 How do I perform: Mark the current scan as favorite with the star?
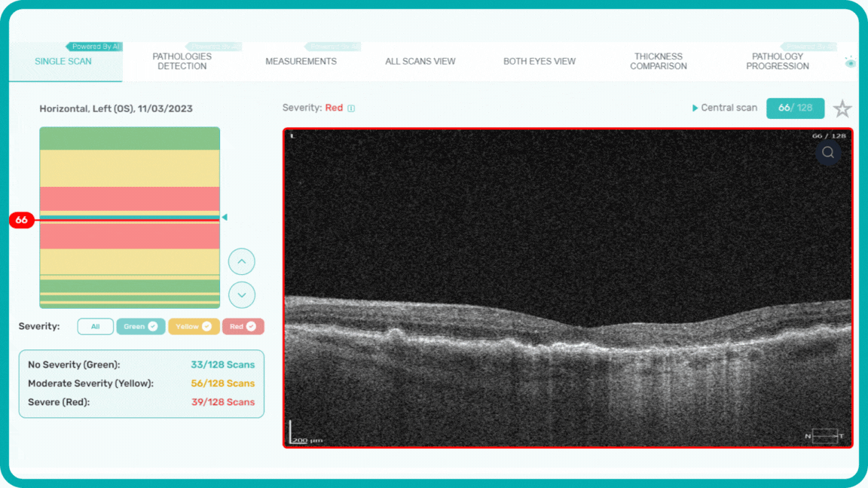pyautogui.click(x=842, y=108)
